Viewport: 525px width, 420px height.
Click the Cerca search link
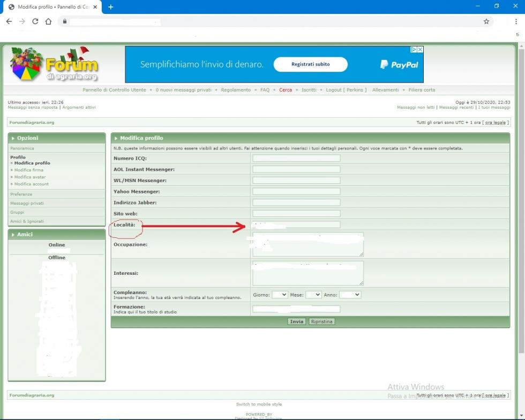pos(286,90)
